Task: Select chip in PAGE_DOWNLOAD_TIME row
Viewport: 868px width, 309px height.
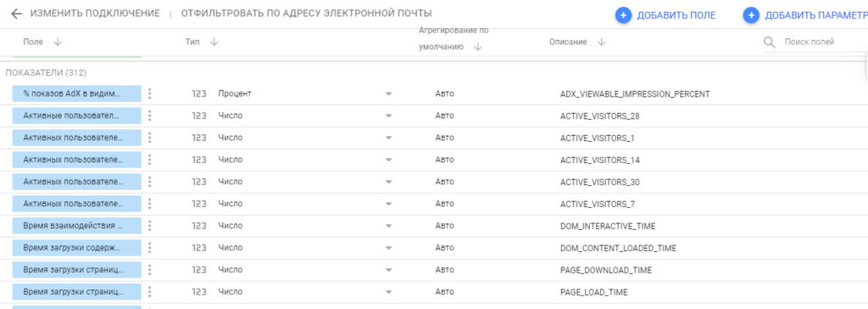Action: click(77, 270)
